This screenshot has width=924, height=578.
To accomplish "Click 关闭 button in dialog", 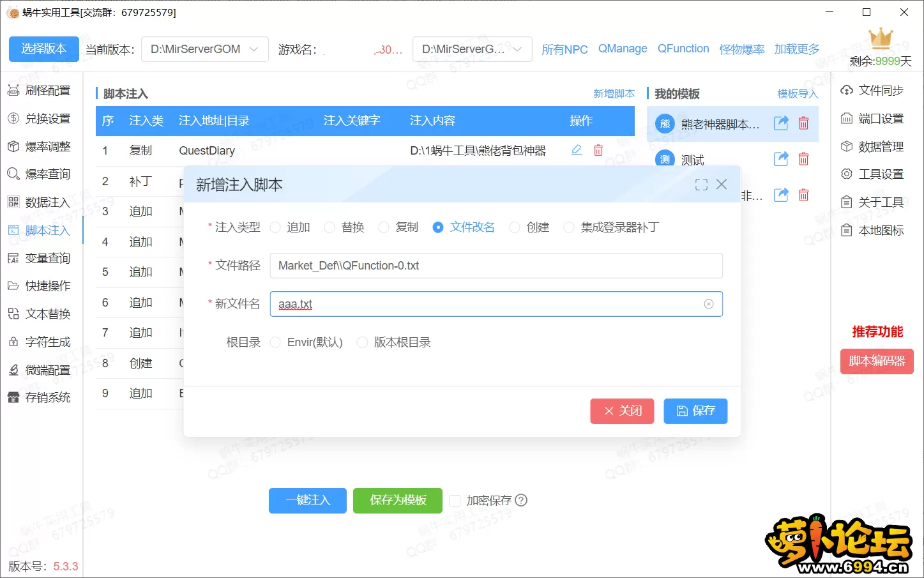I will (623, 411).
